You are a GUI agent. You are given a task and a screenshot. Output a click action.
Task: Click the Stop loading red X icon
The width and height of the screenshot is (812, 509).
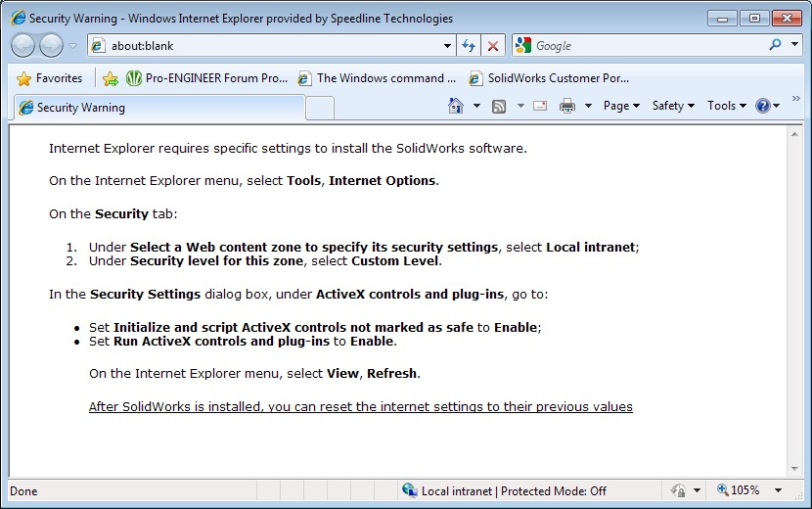coord(493,46)
